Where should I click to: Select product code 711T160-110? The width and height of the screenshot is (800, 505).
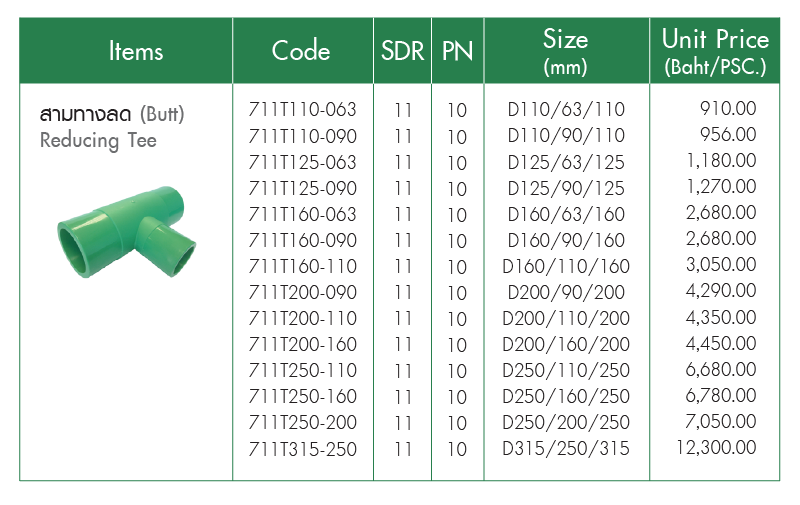302,266
